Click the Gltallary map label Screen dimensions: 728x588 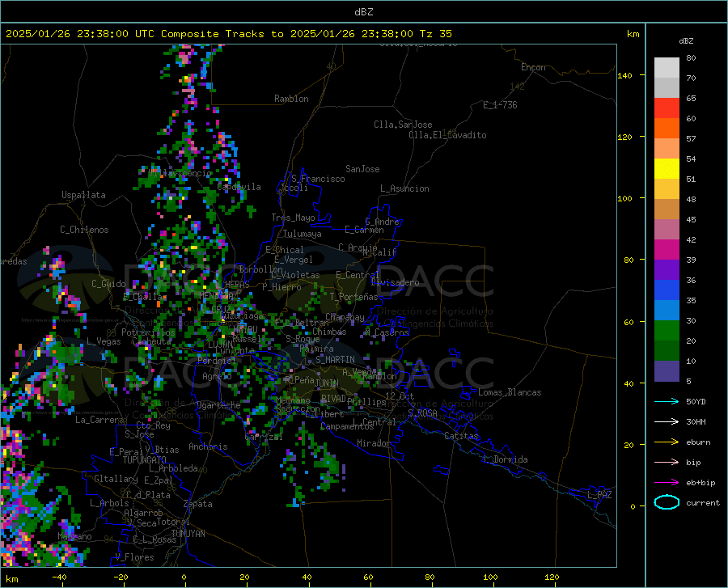(116, 479)
